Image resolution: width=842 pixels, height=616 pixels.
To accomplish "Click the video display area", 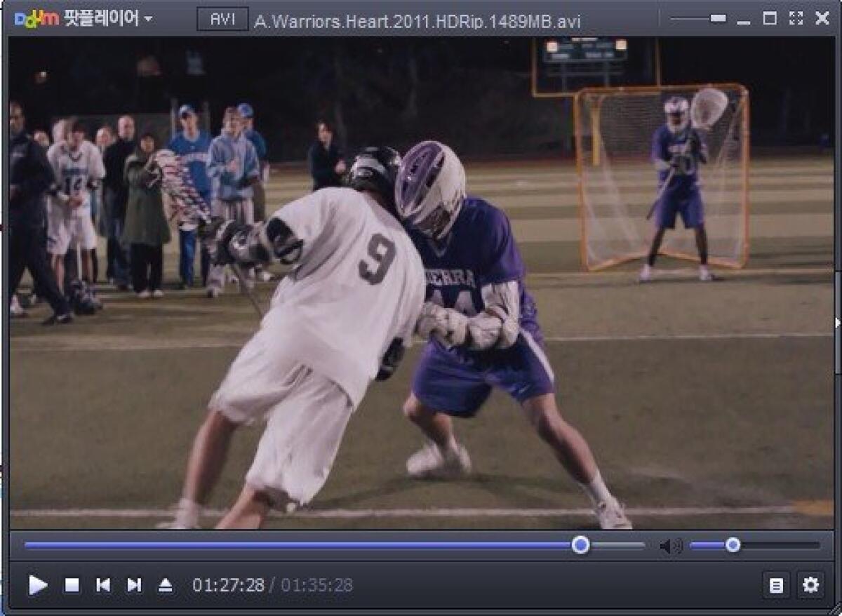I will tap(421, 281).
